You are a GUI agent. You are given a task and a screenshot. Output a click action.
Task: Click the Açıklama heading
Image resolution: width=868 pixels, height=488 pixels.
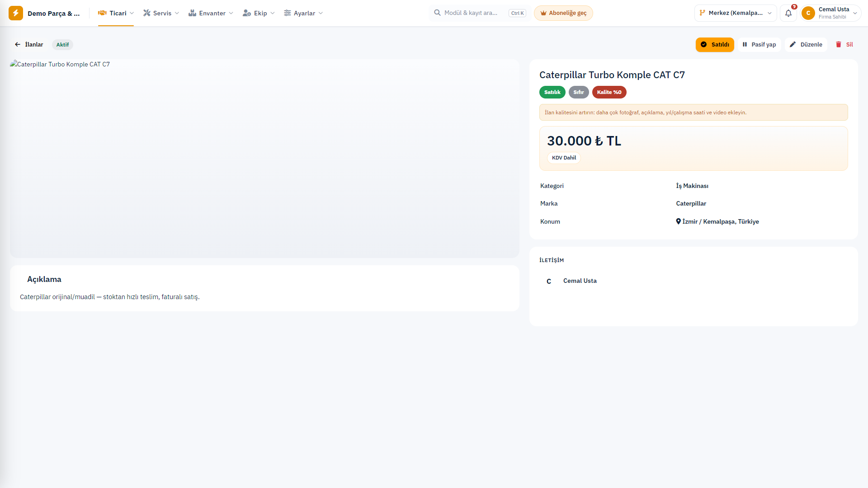click(44, 279)
